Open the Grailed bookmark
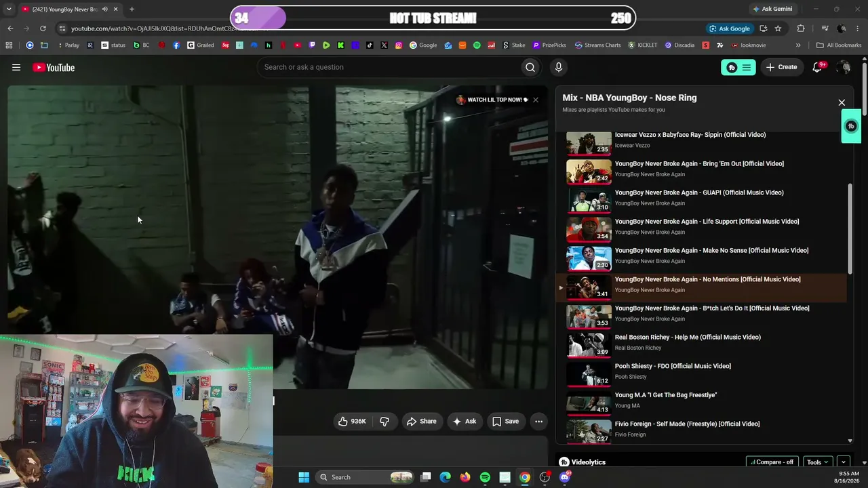 click(x=201, y=45)
